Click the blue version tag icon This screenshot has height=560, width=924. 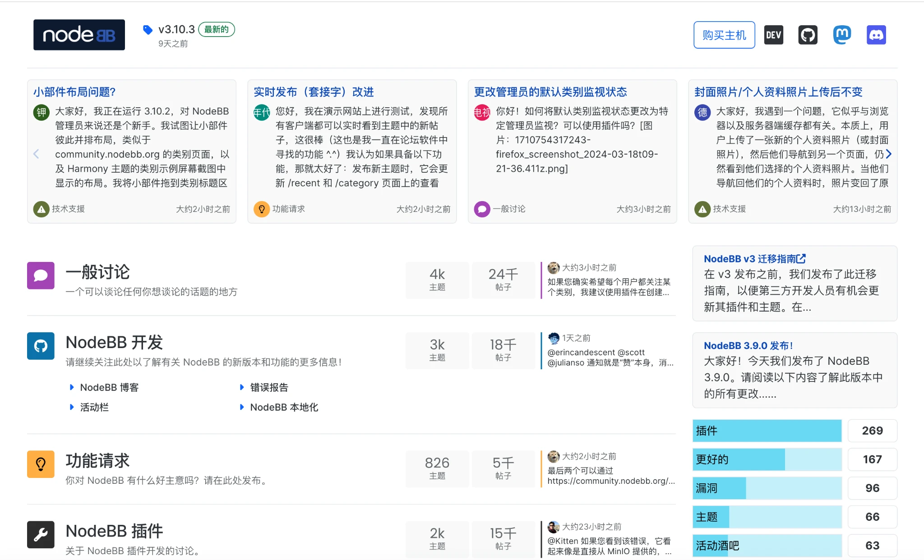pos(148,30)
